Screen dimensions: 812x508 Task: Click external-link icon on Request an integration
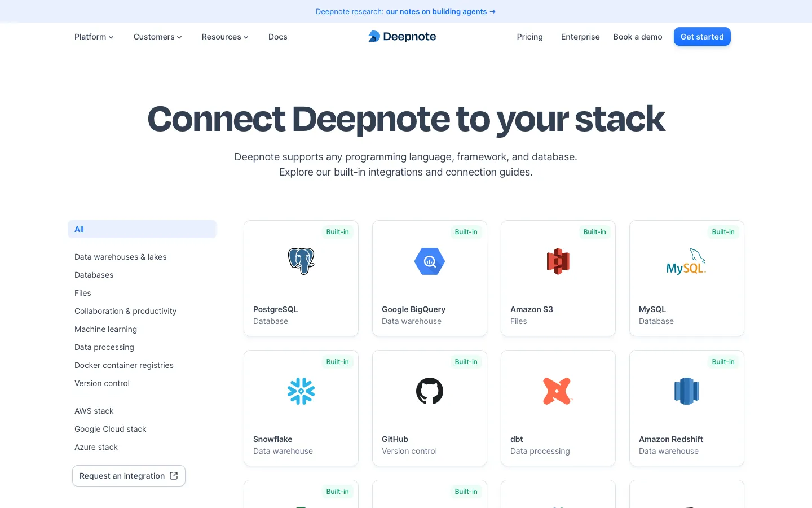pyautogui.click(x=174, y=476)
